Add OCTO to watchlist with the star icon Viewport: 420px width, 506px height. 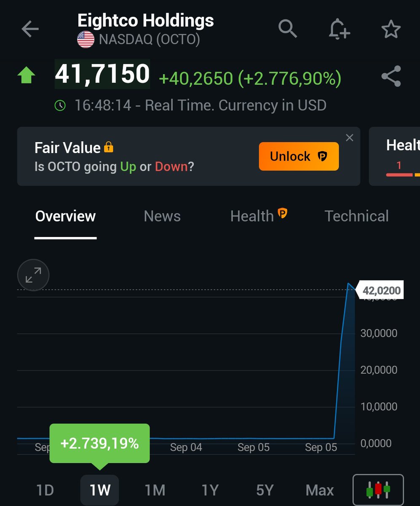tap(391, 29)
